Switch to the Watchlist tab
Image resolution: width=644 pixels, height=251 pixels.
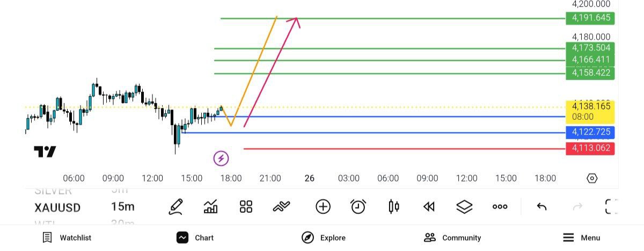pyautogui.click(x=68, y=238)
